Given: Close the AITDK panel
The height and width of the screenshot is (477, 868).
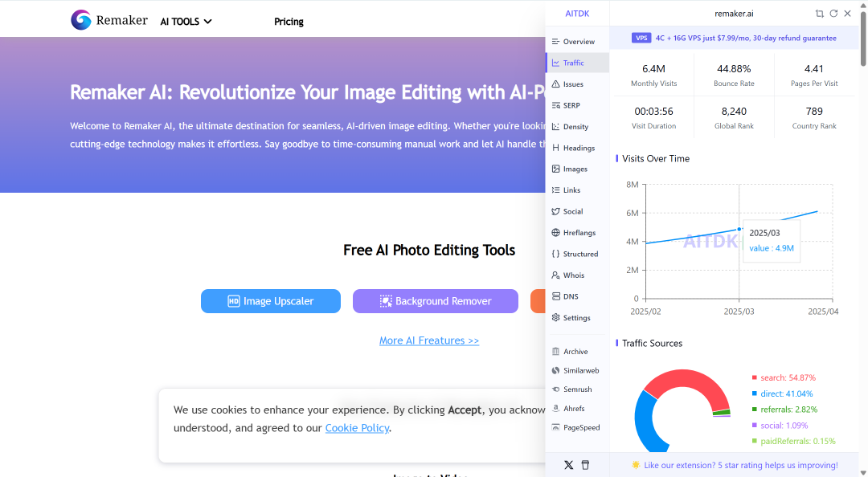Looking at the screenshot, I should coord(848,14).
